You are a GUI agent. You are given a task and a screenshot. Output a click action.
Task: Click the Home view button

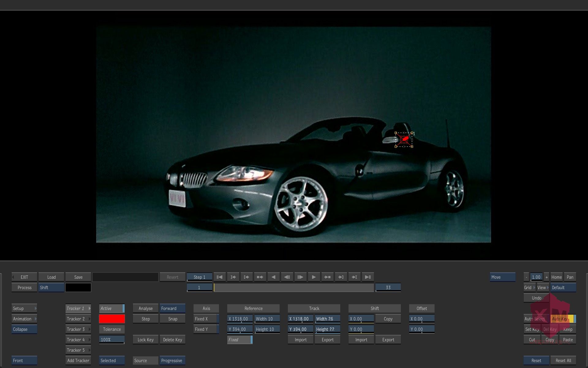pyautogui.click(x=556, y=277)
